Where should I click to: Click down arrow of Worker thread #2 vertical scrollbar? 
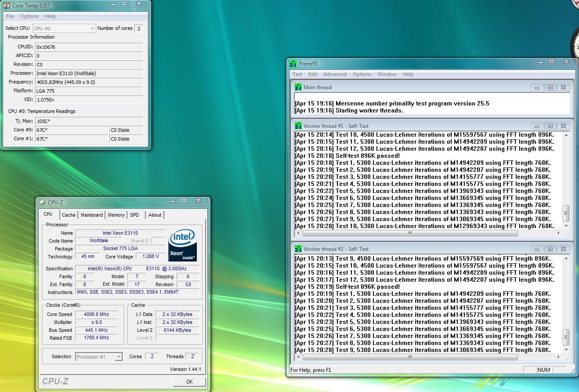tap(566, 350)
